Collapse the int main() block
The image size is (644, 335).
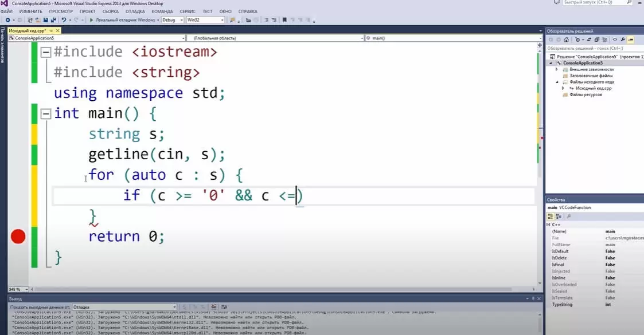[45, 113]
